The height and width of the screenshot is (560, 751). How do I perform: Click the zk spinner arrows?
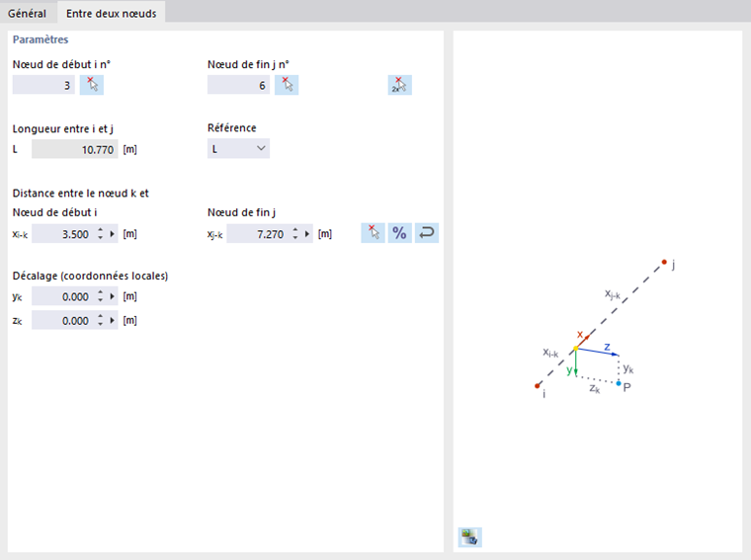coord(100,321)
